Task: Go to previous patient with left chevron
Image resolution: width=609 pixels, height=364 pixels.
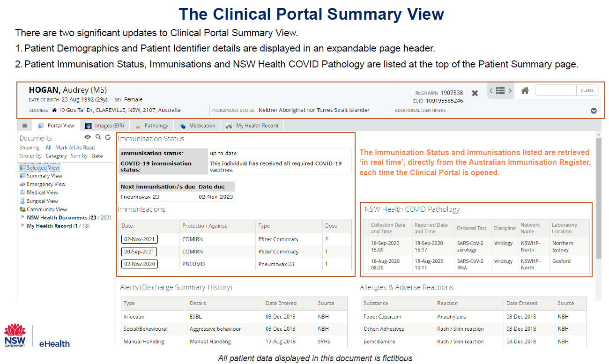Action: (x=490, y=91)
